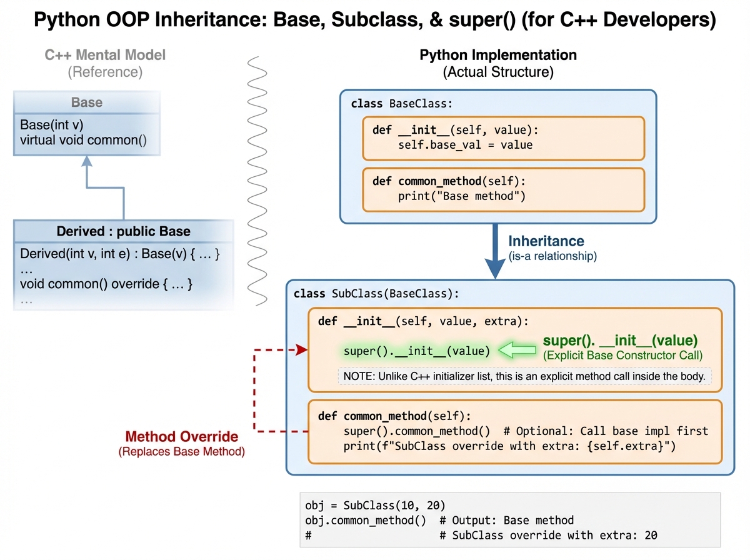
Task: Click the Derived : public Base header
Action: 122,231
